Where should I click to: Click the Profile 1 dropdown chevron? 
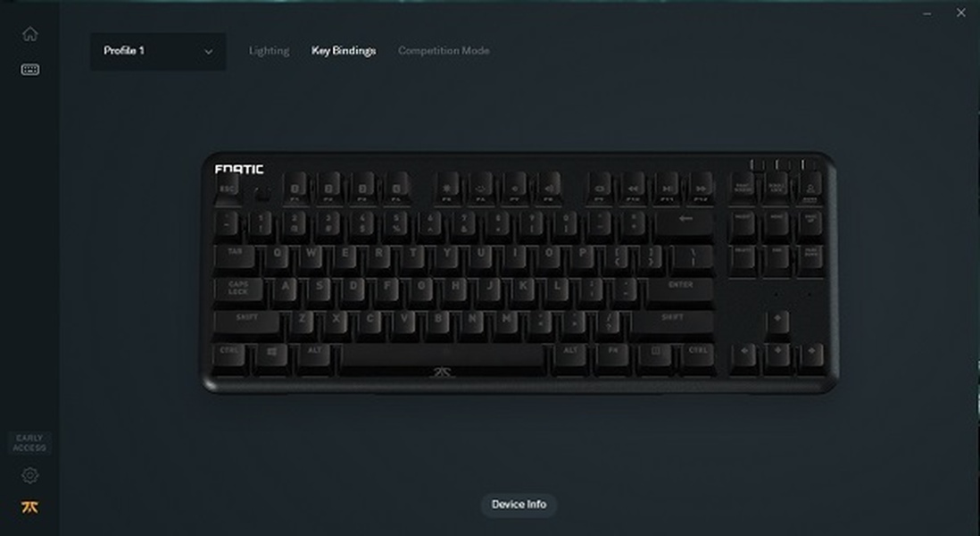[209, 52]
